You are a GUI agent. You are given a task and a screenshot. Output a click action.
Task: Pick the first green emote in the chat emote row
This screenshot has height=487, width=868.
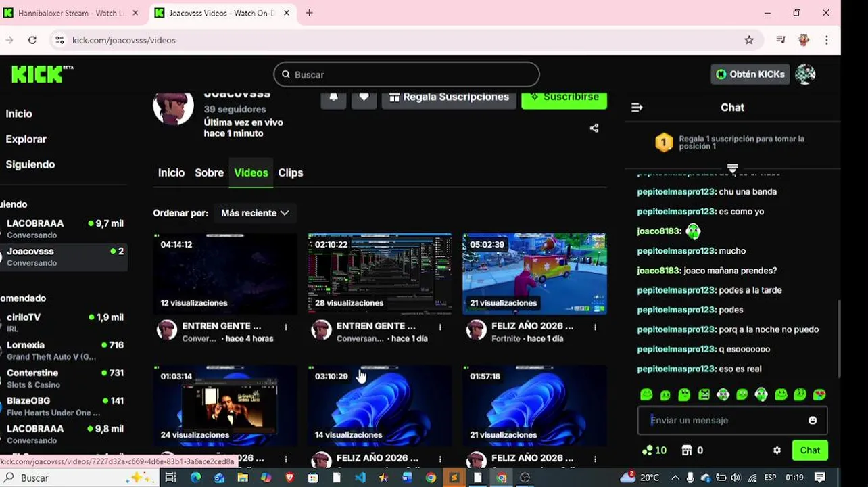[646, 394]
